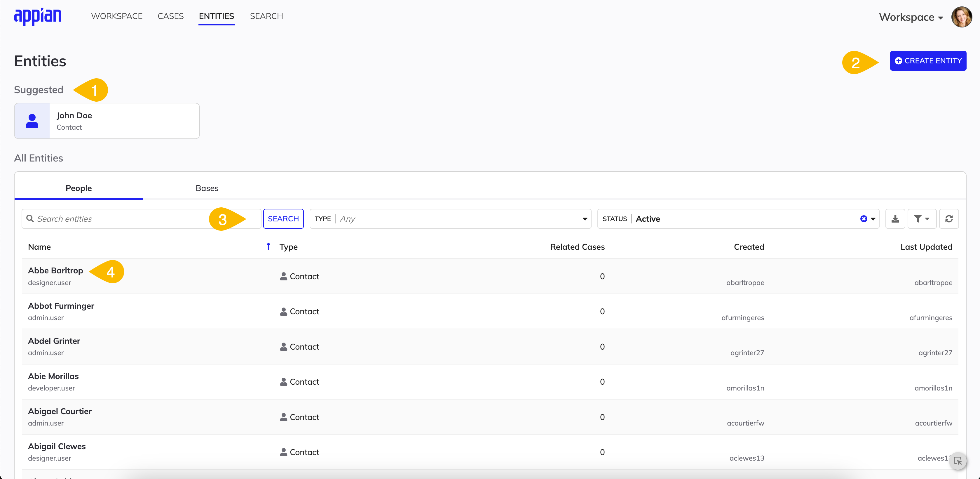
Task: Click the Name column sort arrow
Action: (268, 246)
